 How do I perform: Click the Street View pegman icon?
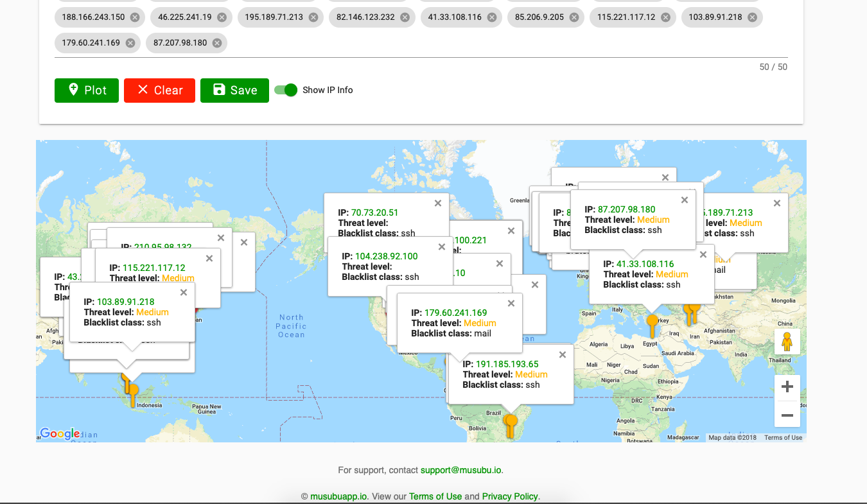[787, 342]
